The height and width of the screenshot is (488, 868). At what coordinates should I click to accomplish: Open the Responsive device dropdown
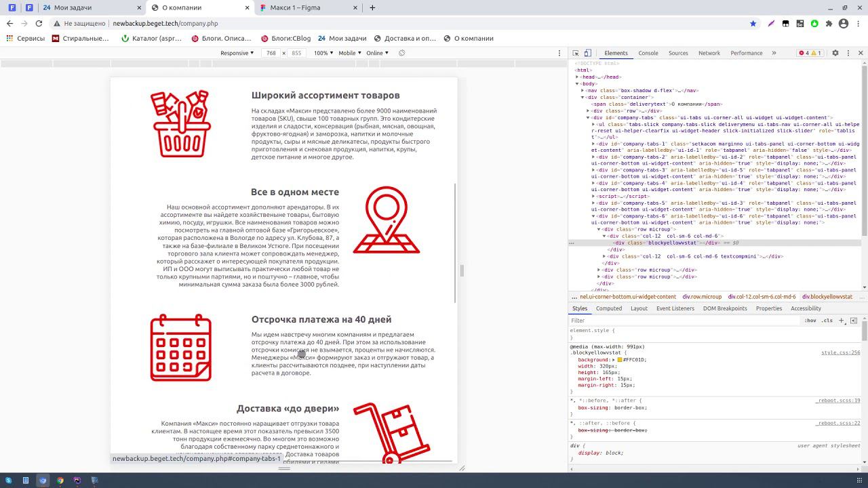click(x=237, y=53)
